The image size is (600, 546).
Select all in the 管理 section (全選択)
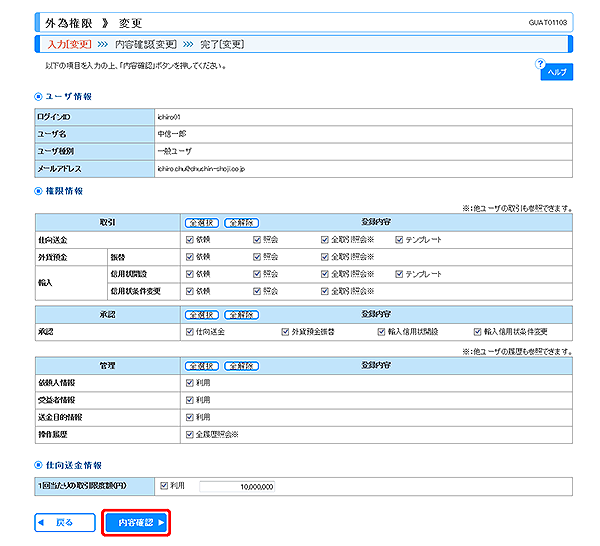tap(202, 366)
